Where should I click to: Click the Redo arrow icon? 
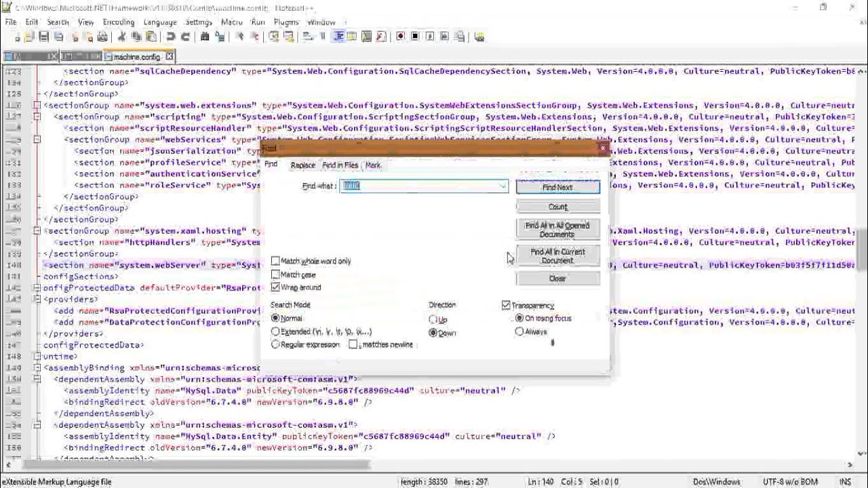pyautogui.click(x=186, y=37)
